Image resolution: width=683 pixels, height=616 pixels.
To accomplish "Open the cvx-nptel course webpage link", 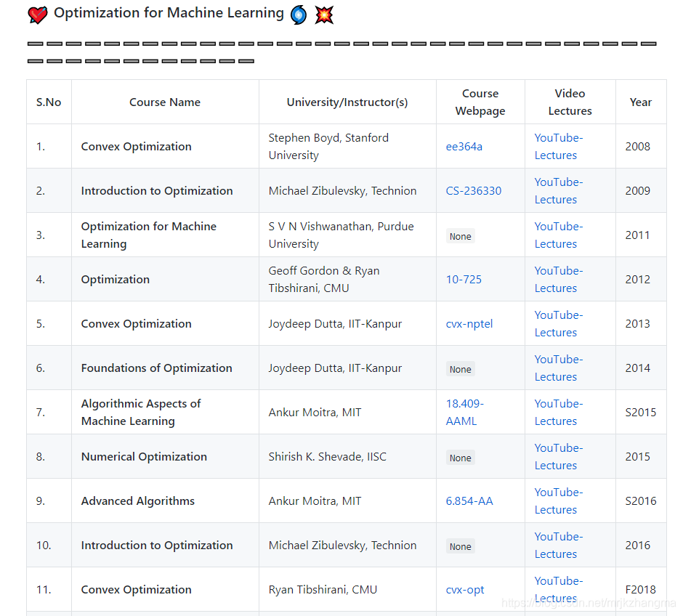I will click(x=469, y=324).
